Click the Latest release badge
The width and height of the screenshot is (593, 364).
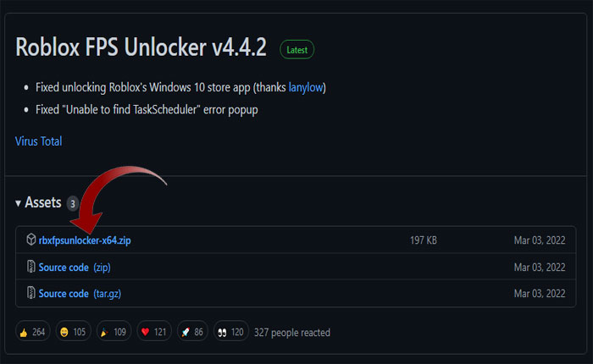click(x=296, y=50)
